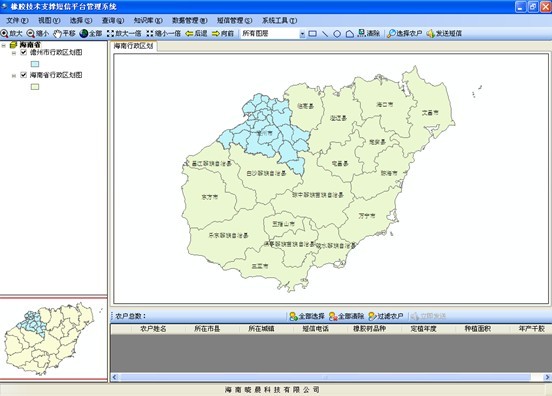The image size is (552, 396).
Task: Switch to the 海南行政区划 tab
Action: [x=133, y=46]
